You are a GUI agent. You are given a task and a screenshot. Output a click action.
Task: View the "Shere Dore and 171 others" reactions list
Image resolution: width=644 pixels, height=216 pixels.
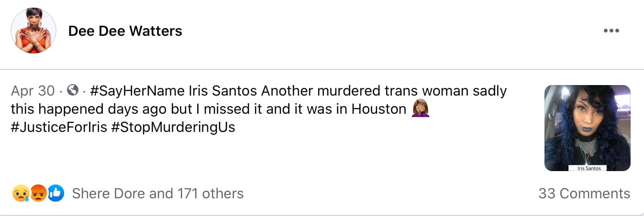tap(157, 194)
